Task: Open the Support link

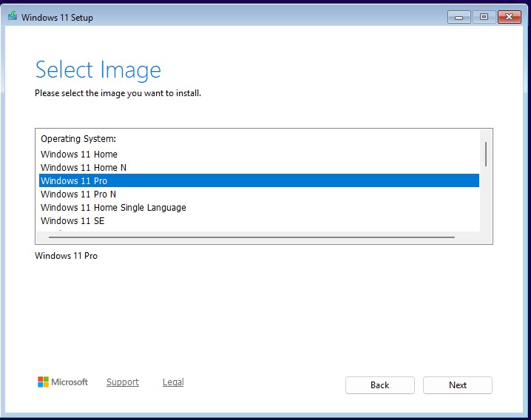Action: tap(123, 382)
